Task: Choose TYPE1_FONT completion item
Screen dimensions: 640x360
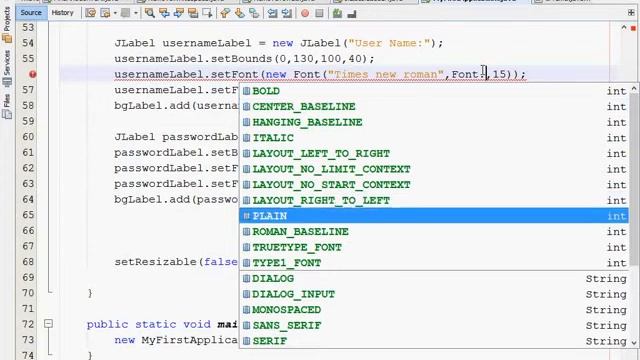Action: pos(433,263)
